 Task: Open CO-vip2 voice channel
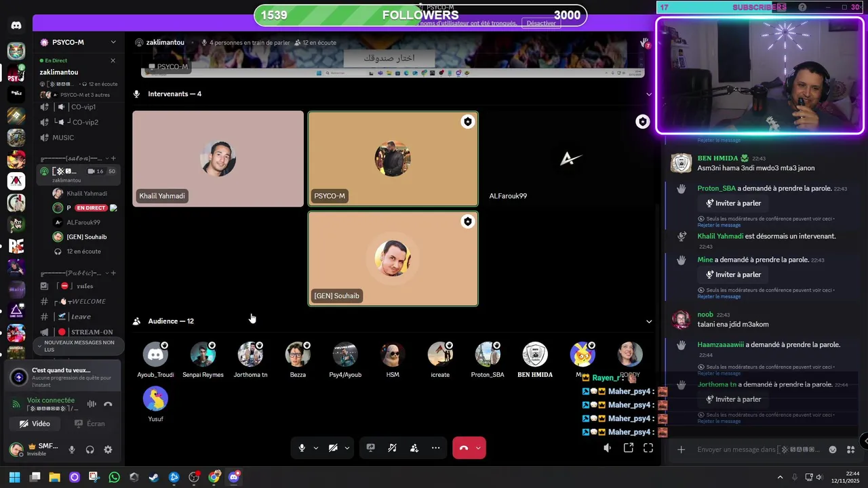[x=77, y=122]
